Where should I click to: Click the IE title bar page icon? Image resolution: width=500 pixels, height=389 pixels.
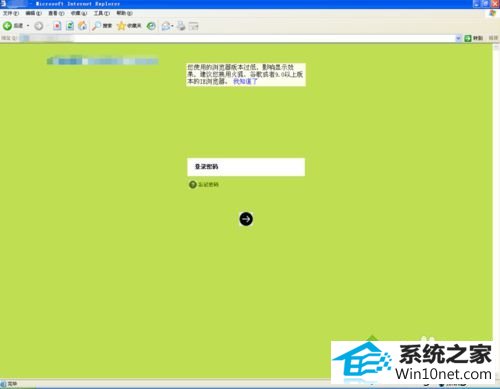[3, 4]
